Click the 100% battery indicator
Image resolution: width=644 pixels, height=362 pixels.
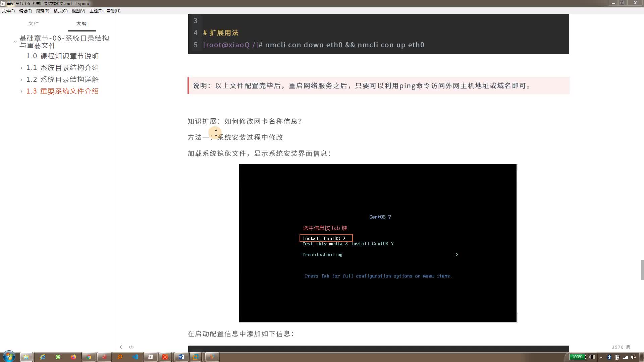click(578, 357)
